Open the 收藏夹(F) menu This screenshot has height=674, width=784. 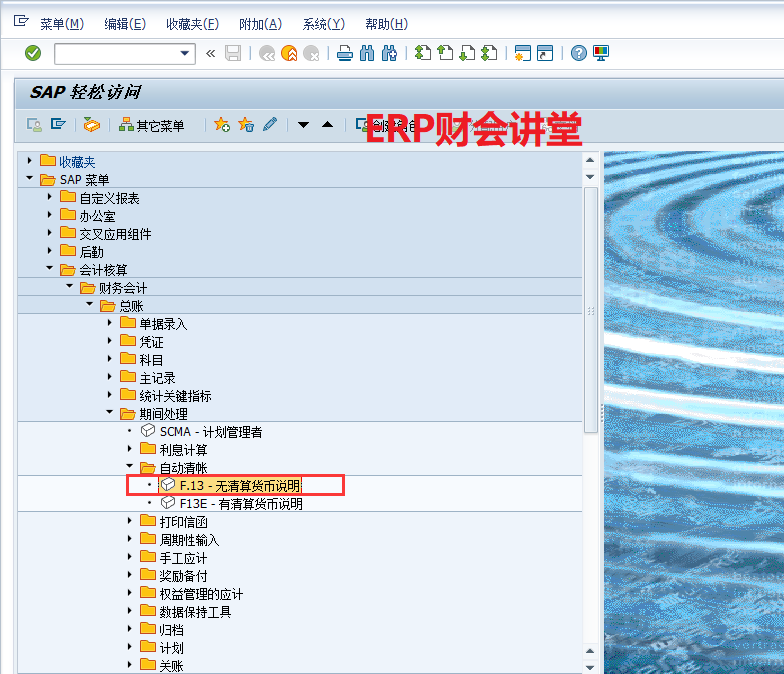(x=192, y=24)
